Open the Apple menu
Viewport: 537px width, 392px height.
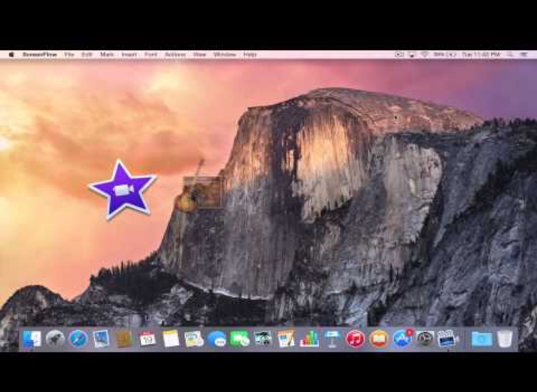tap(12, 55)
